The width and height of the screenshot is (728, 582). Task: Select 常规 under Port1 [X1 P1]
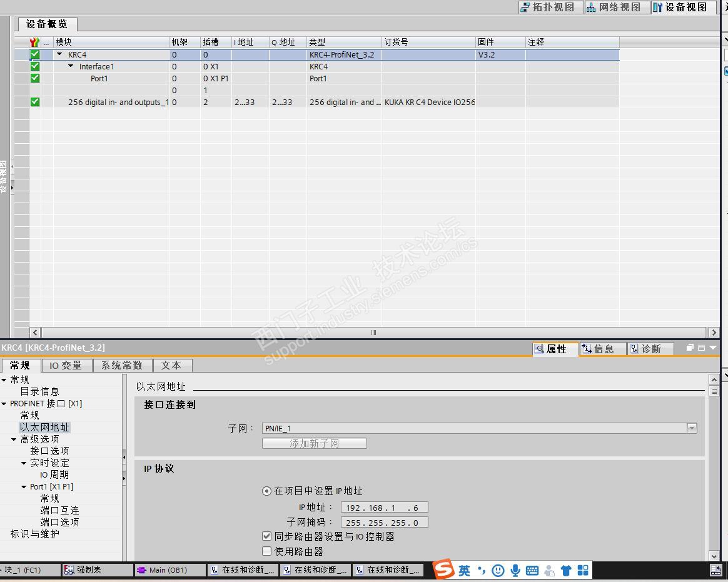(x=49, y=498)
